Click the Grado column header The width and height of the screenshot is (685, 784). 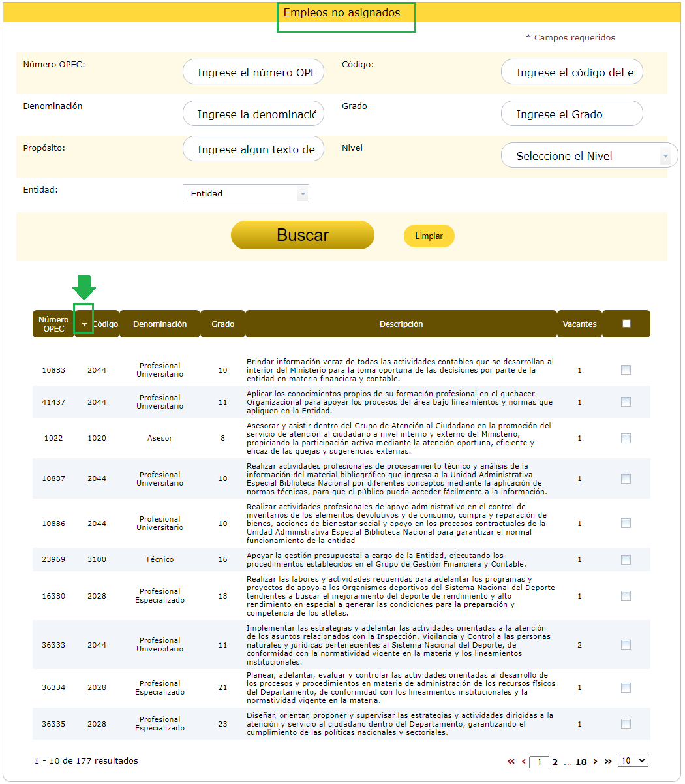(x=222, y=324)
